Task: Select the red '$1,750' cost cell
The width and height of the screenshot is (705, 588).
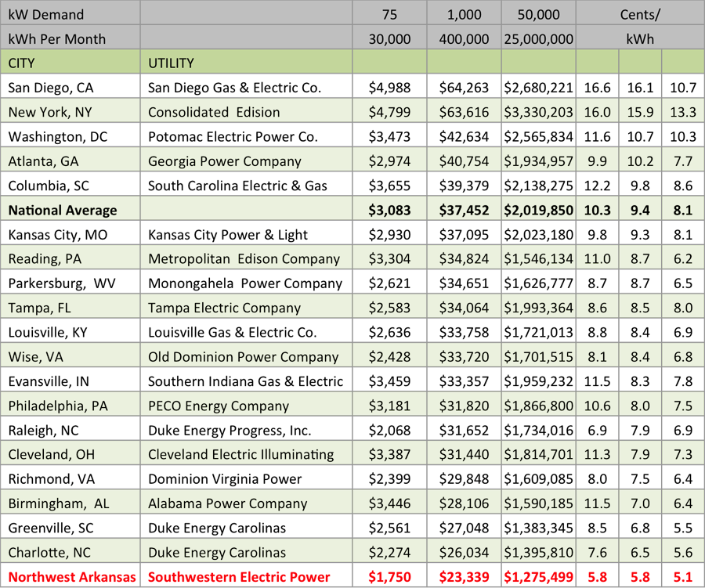Action: click(x=389, y=576)
